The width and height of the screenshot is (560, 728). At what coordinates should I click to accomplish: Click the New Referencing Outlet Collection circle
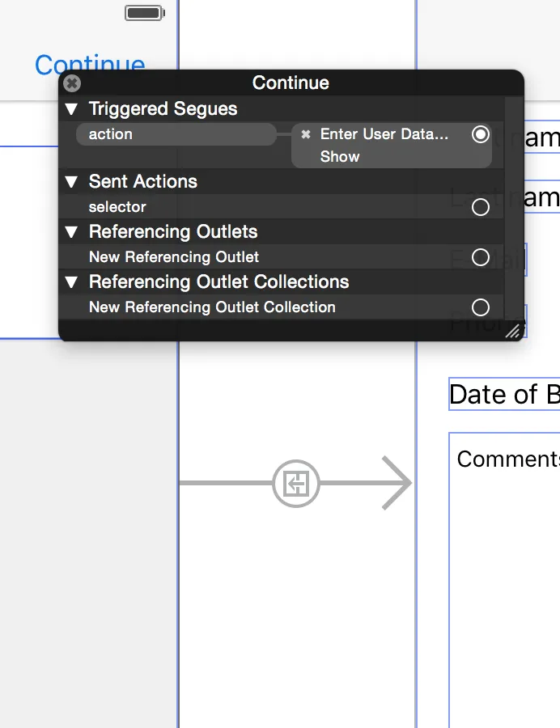point(481,308)
